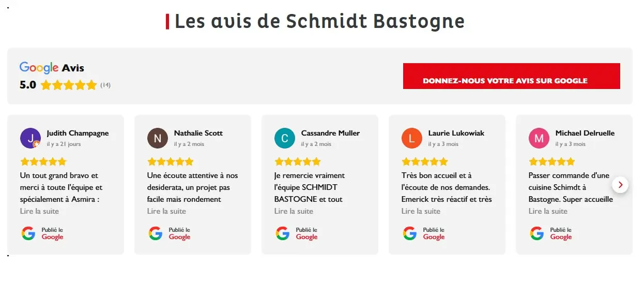Click Judith Champagne's purple avatar icon
The image size is (644, 281).
click(30, 138)
